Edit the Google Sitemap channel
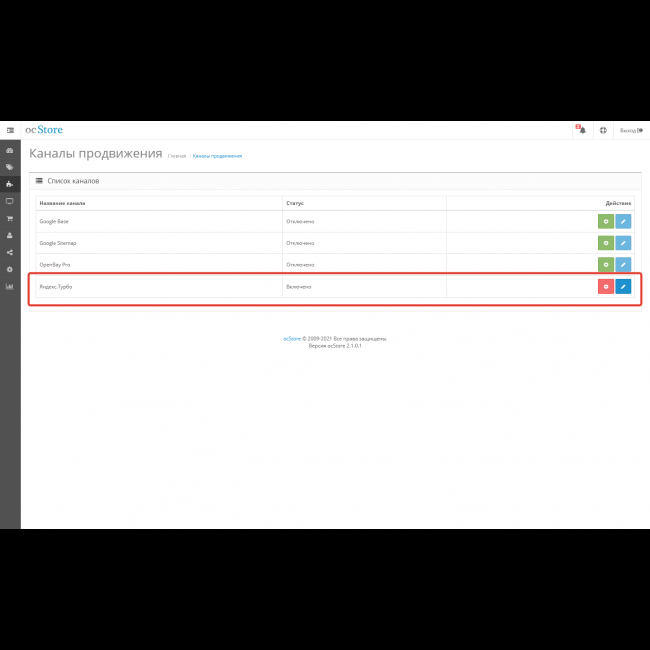The width and height of the screenshot is (650, 650). [623, 243]
